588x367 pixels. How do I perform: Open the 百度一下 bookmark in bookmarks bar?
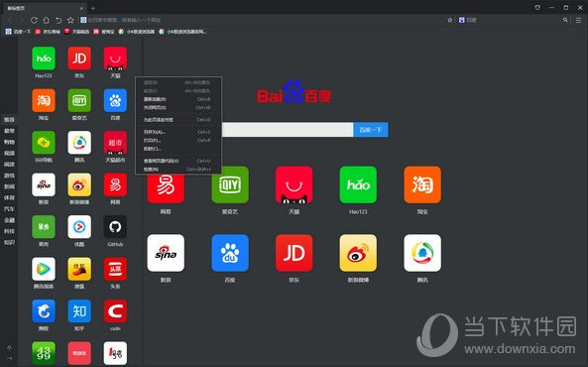[x=18, y=32]
